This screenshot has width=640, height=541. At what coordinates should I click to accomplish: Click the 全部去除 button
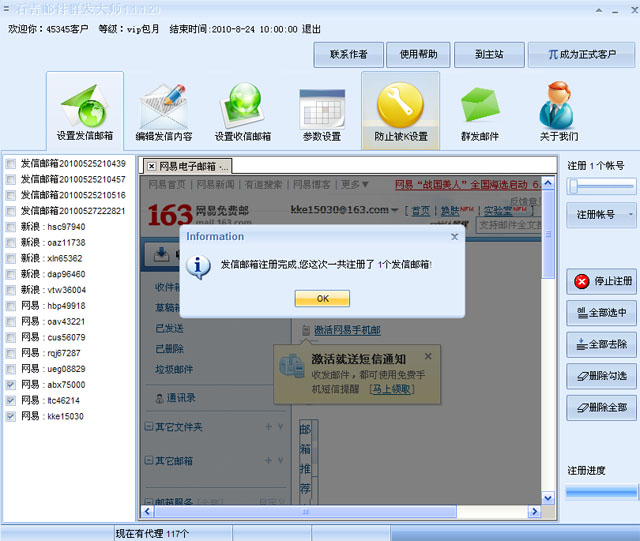(x=601, y=345)
